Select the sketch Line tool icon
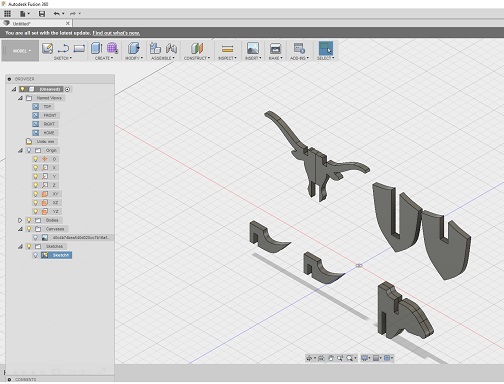Viewport: 504px width, 384px height. [63, 48]
